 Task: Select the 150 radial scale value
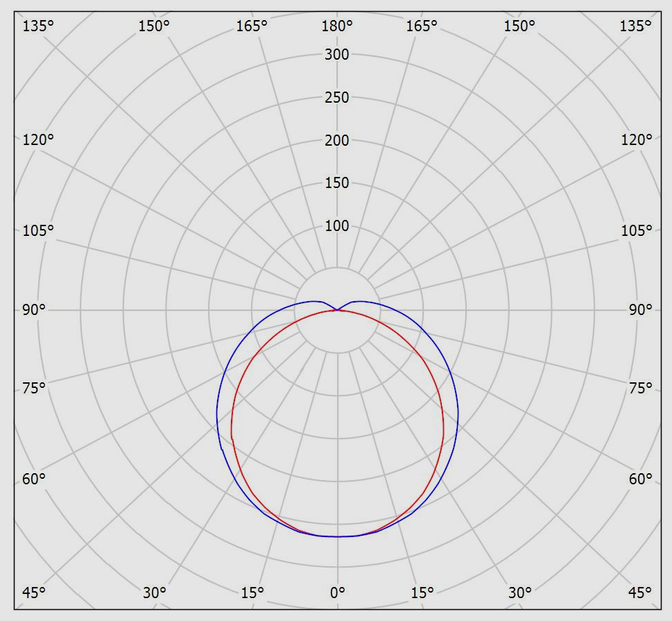pos(337,182)
